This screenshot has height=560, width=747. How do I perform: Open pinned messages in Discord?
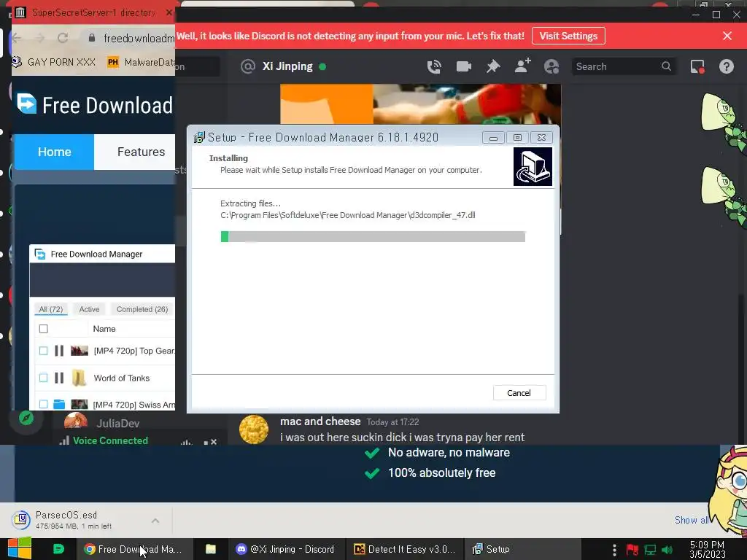493,66
